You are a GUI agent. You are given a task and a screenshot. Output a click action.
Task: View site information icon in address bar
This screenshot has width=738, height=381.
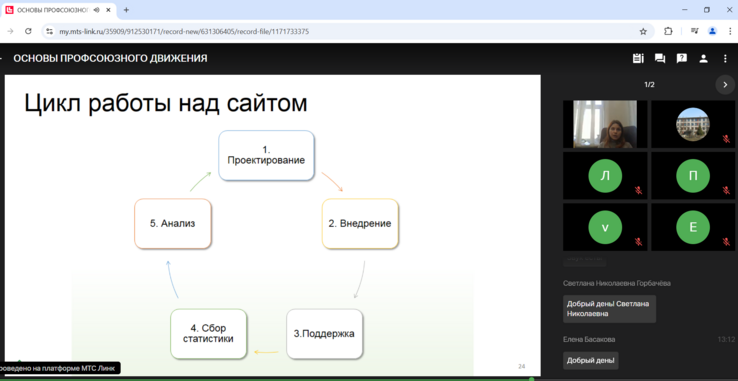click(50, 32)
